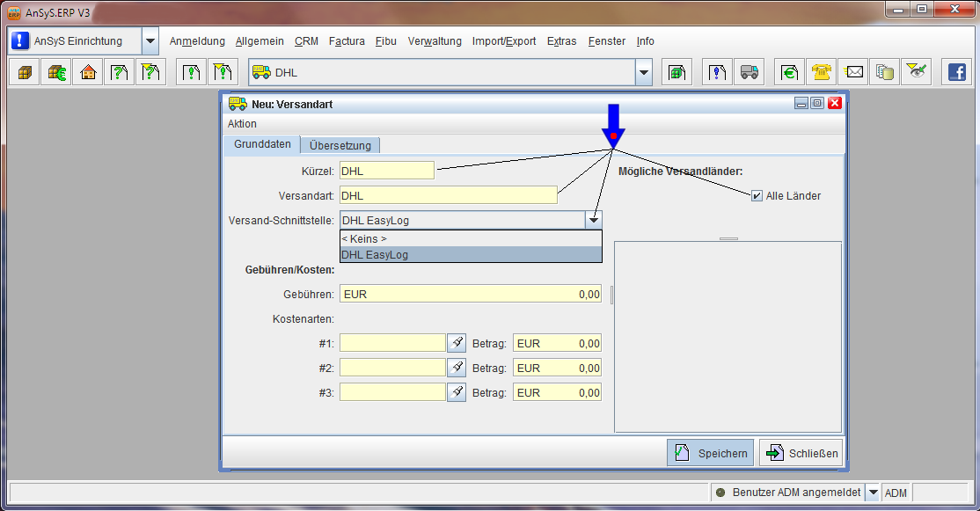Open the DHL toolbar combo box dropdown
The image size is (980, 511).
(x=644, y=72)
